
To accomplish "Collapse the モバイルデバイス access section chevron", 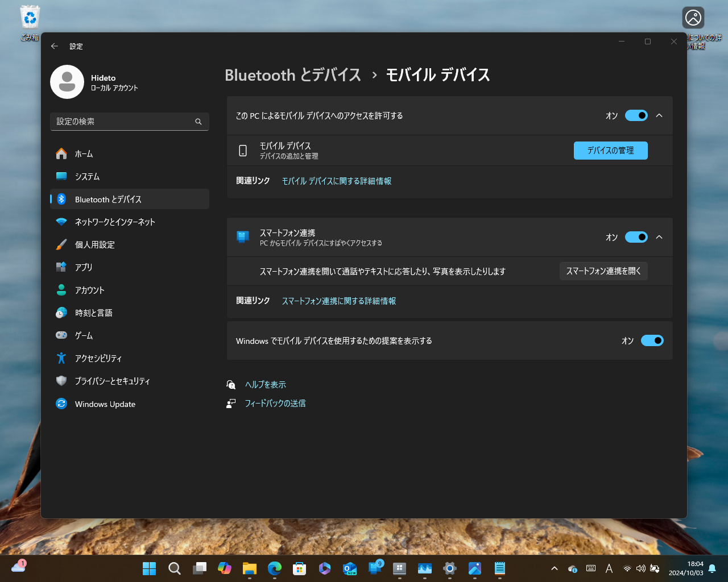I will (x=659, y=115).
